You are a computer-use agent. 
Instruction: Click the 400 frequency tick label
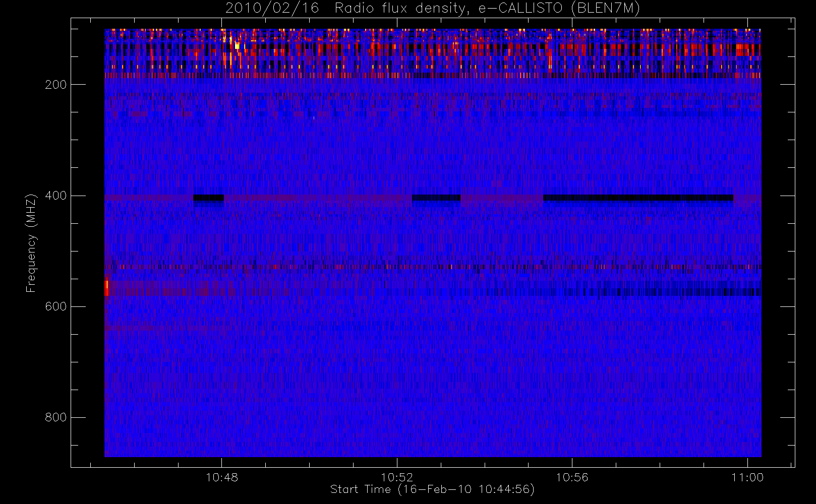(x=56, y=196)
